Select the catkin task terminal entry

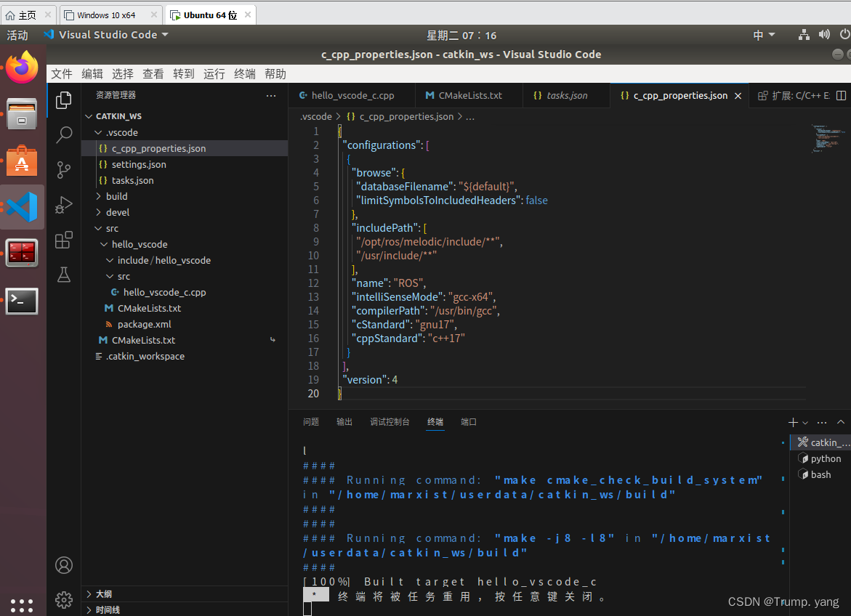[x=820, y=442]
